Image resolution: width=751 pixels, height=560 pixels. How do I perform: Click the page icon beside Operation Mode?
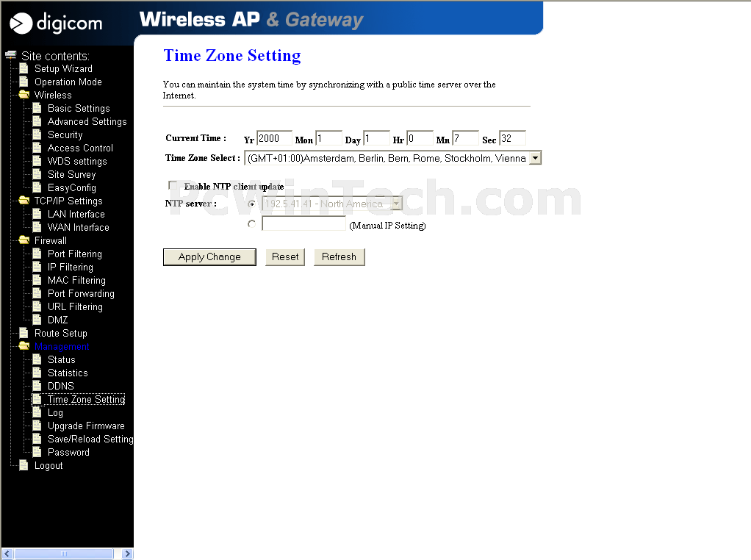24,82
